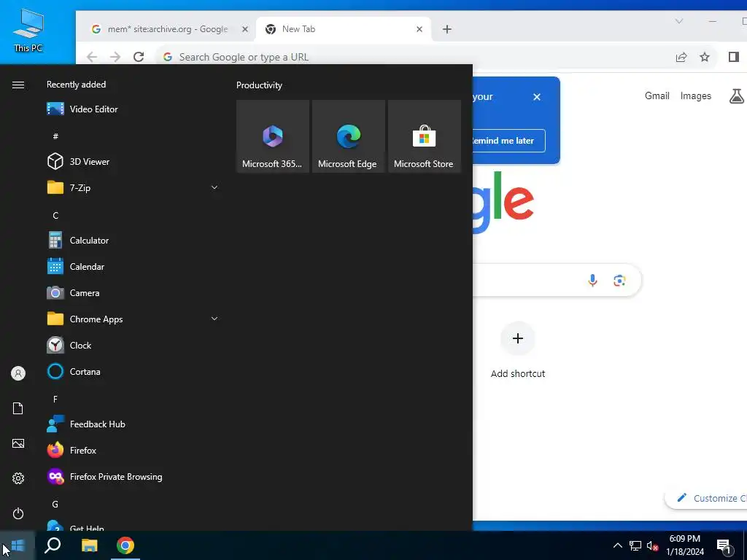Click the share page icon in Chrome

[x=681, y=57]
